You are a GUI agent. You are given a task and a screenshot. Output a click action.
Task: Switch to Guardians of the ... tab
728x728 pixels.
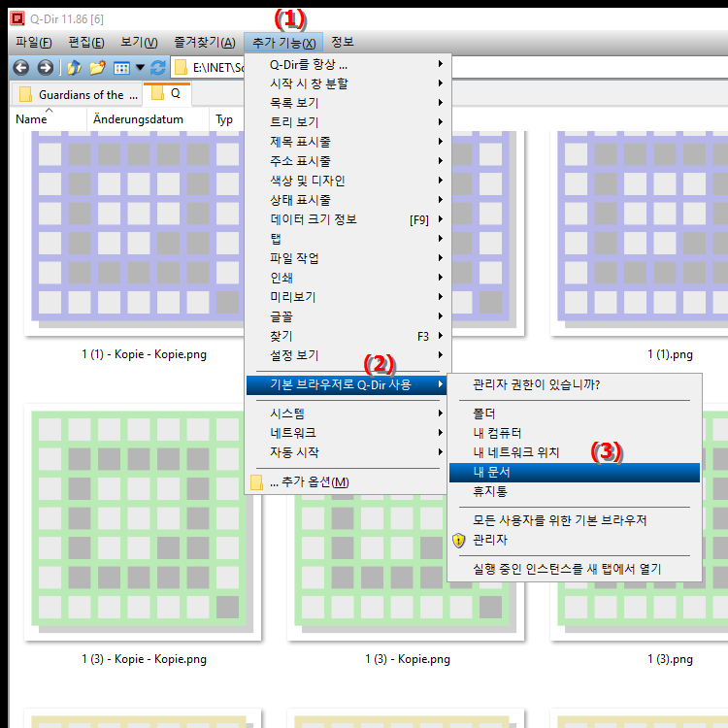tap(78, 95)
